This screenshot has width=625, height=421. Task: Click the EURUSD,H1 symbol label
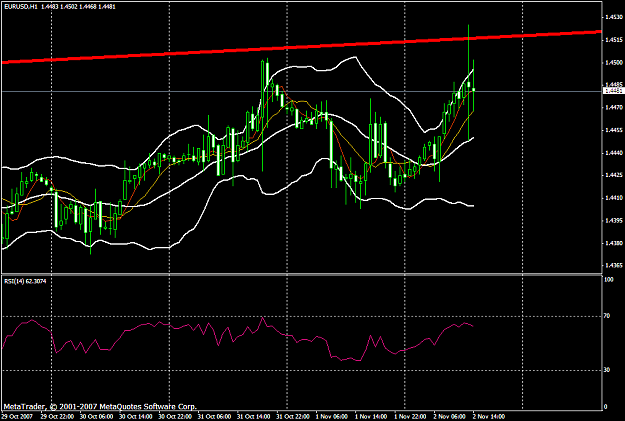click(x=21, y=7)
